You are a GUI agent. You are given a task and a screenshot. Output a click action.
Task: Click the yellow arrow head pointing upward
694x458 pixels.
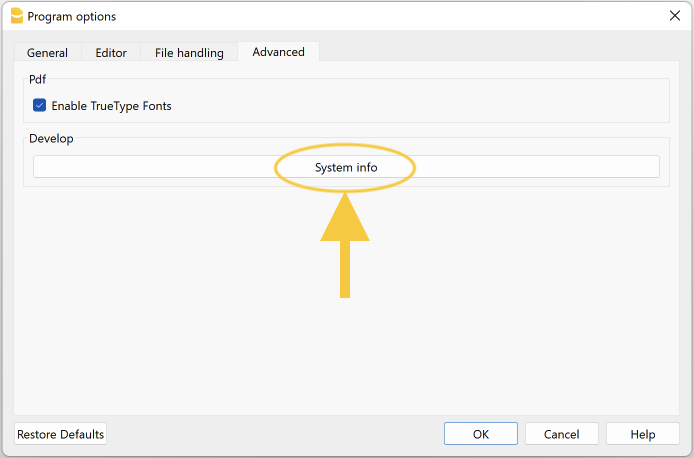345,222
